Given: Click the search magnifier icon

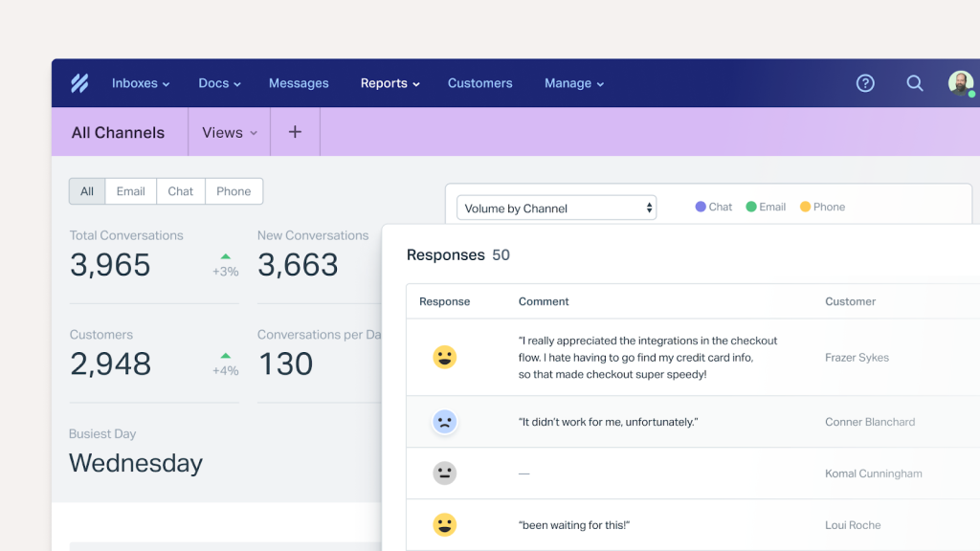Looking at the screenshot, I should (915, 83).
